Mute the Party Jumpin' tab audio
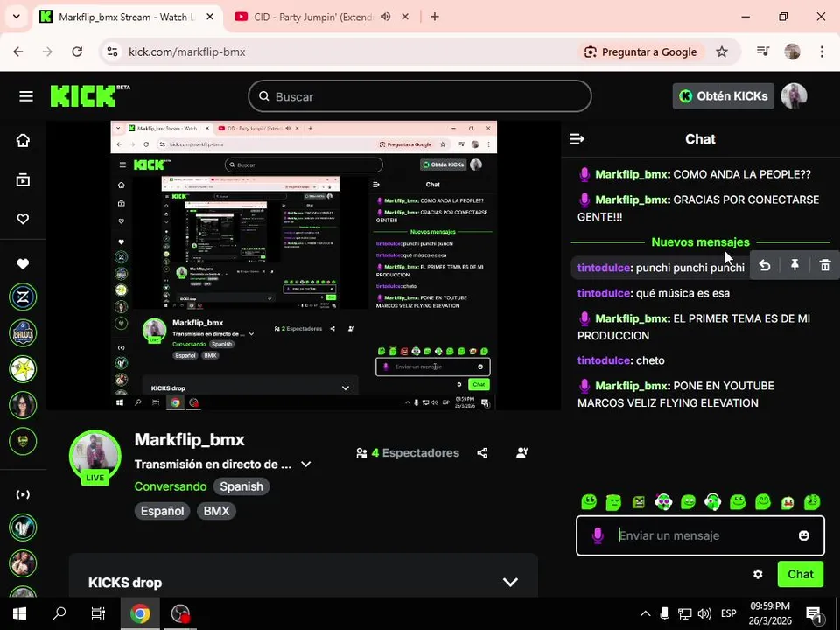The image size is (840, 630). tap(385, 17)
